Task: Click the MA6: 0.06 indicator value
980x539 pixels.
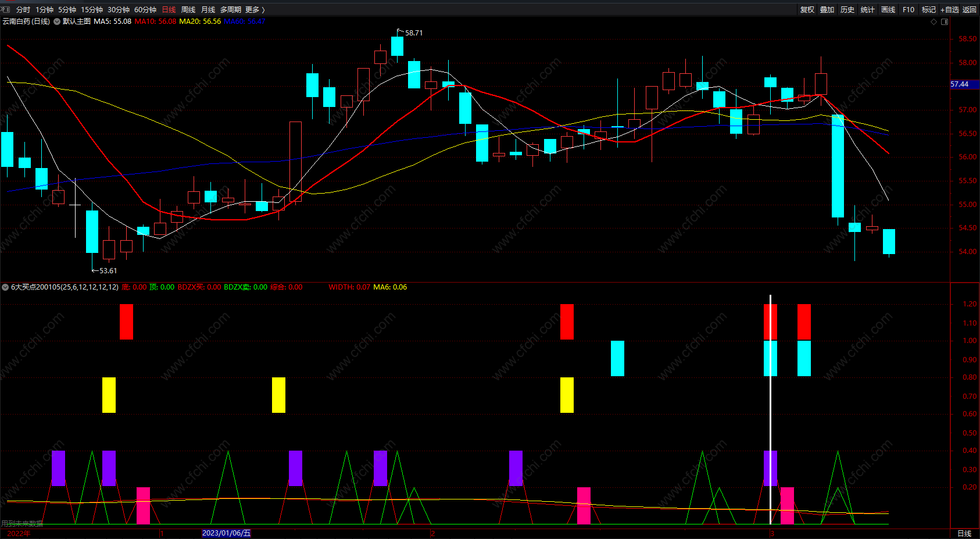Action: [x=390, y=287]
